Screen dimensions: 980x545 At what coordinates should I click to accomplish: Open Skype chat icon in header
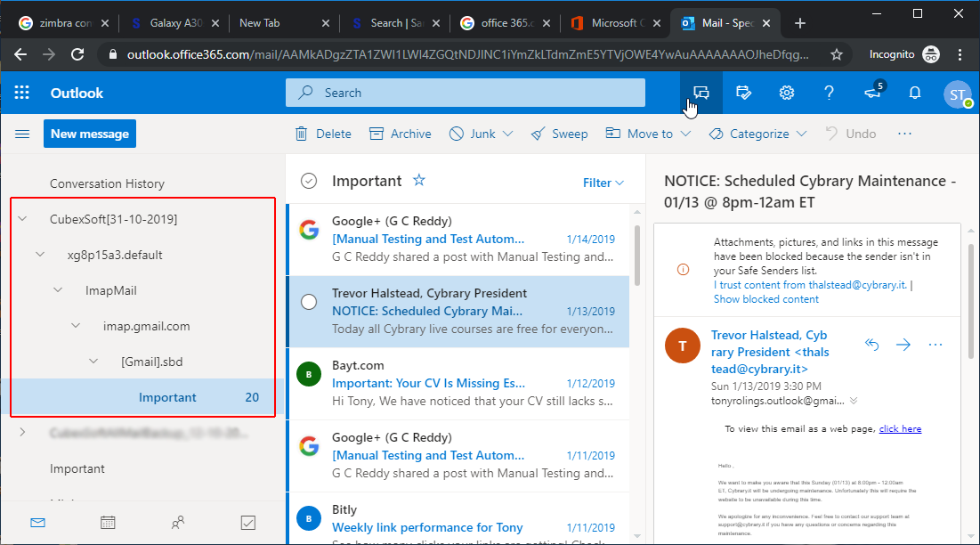(701, 94)
